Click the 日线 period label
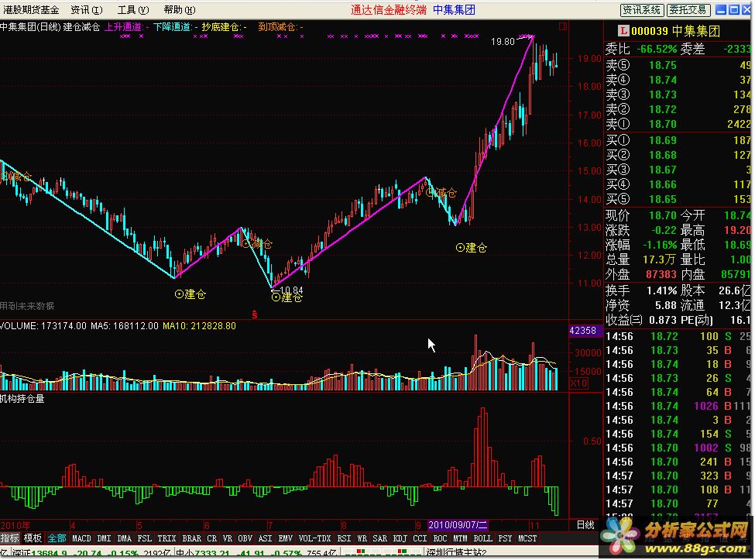Image resolution: width=755 pixels, height=560 pixels. pos(585,525)
